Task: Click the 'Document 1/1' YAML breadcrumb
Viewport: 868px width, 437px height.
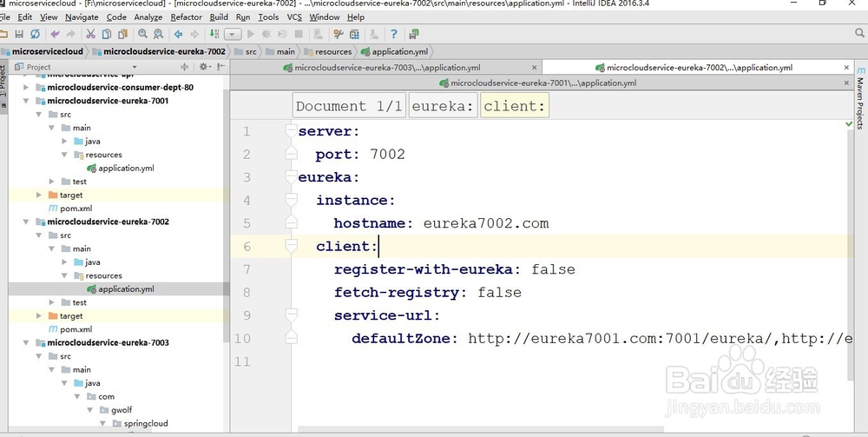Action: tap(349, 106)
